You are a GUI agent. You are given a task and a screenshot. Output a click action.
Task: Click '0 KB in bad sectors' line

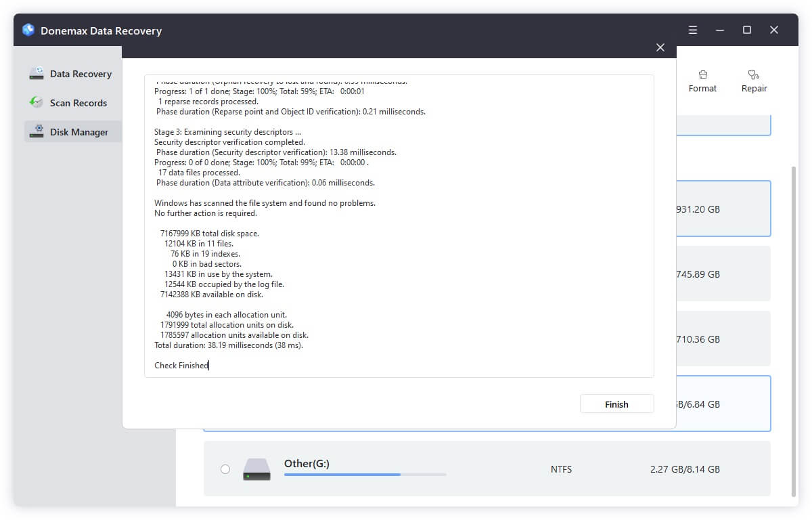pyautogui.click(x=207, y=264)
